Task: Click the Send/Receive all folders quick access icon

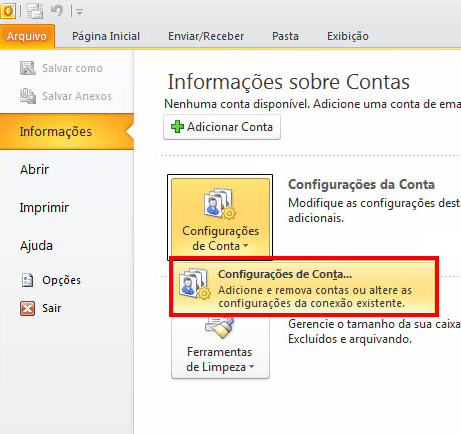Action: point(35,11)
